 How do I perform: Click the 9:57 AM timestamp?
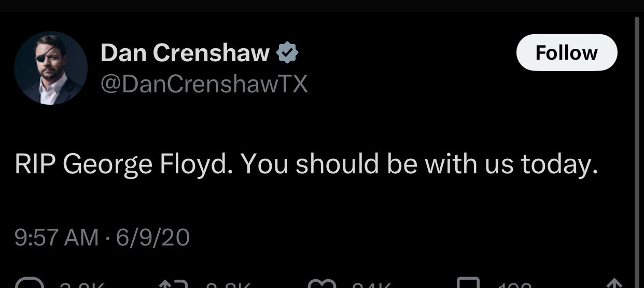[x=57, y=238]
